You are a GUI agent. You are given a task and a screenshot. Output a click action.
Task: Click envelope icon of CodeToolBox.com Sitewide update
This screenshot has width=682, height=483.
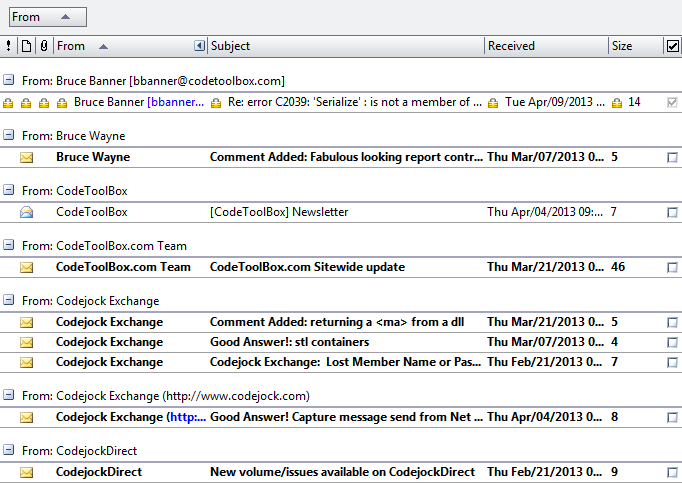(x=27, y=267)
